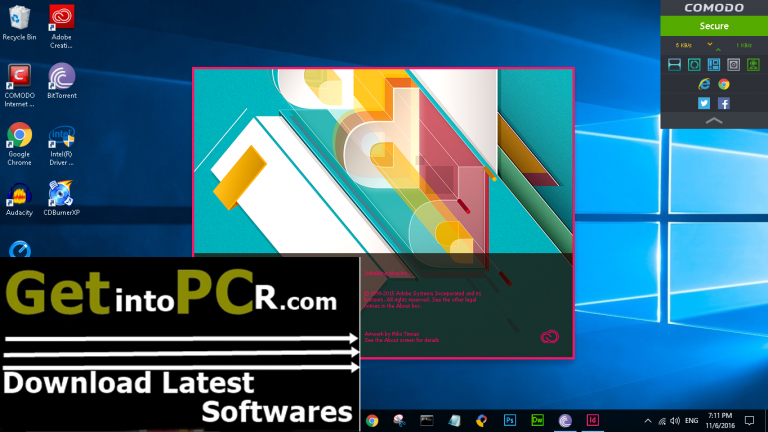
Task: Show hidden system tray icons
Action: click(648, 421)
